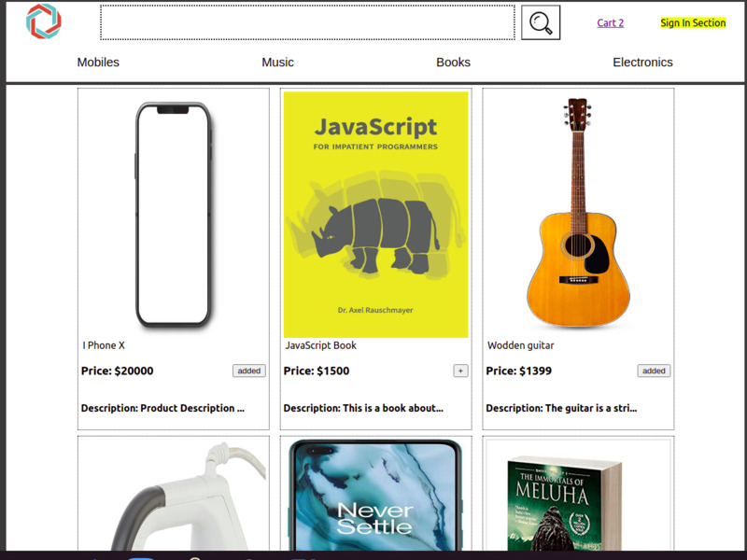Click the JavaScript Book product title
747x560 pixels.
click(320, 345)
